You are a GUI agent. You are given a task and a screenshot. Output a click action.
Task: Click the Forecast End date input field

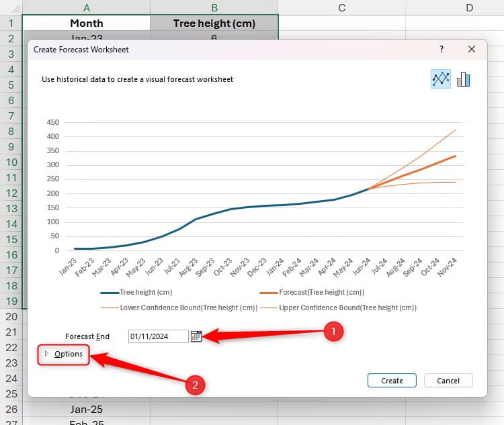(158, 336)
